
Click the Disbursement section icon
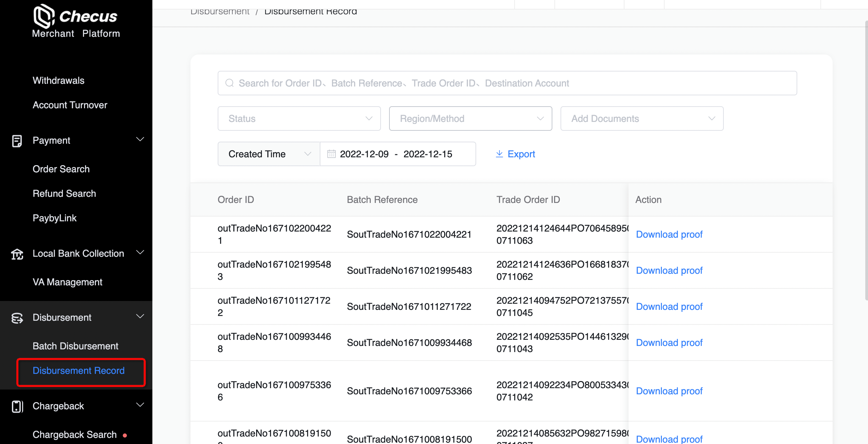(x=17, y=318)
